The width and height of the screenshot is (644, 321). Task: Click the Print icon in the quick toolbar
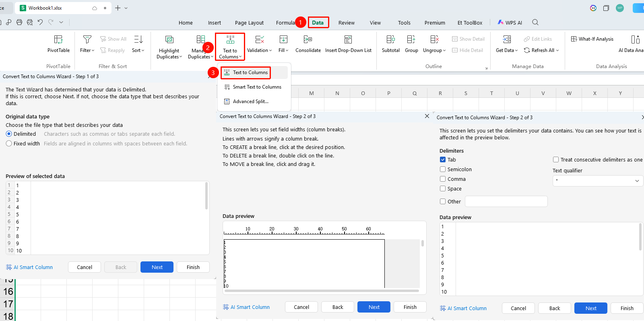[19, 23]
